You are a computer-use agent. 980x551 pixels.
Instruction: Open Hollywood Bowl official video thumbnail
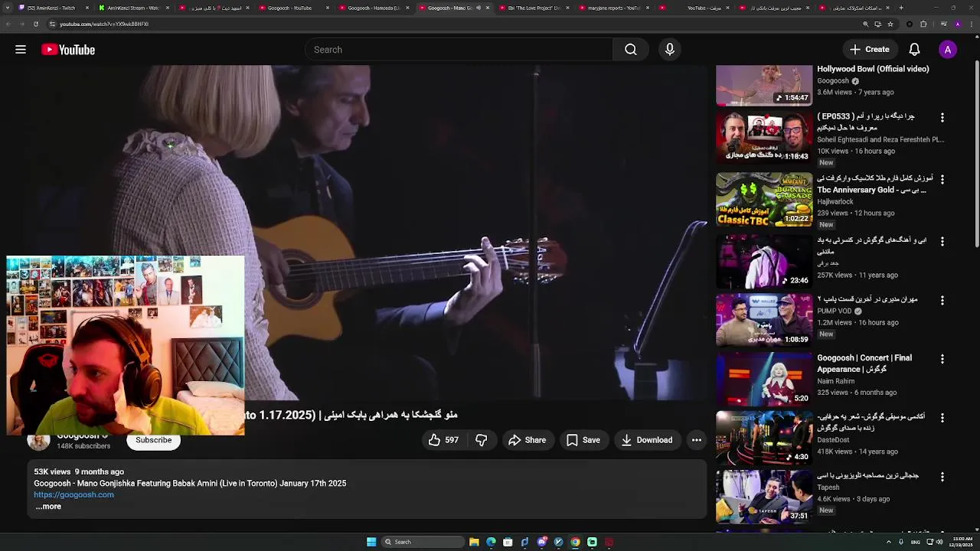pos(764,85)
